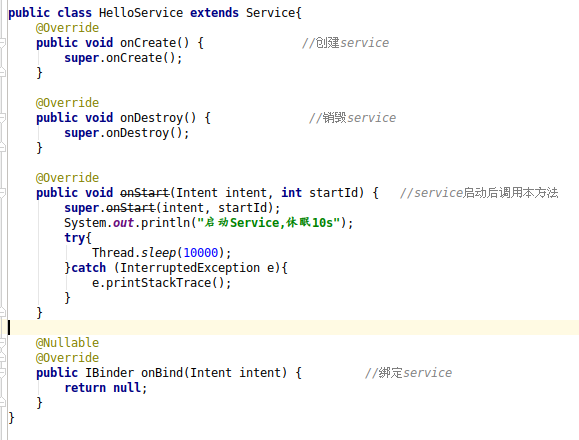Click the final closing brace of class
579x440 pixels.
pyautogui.click(x=11, y=418)
